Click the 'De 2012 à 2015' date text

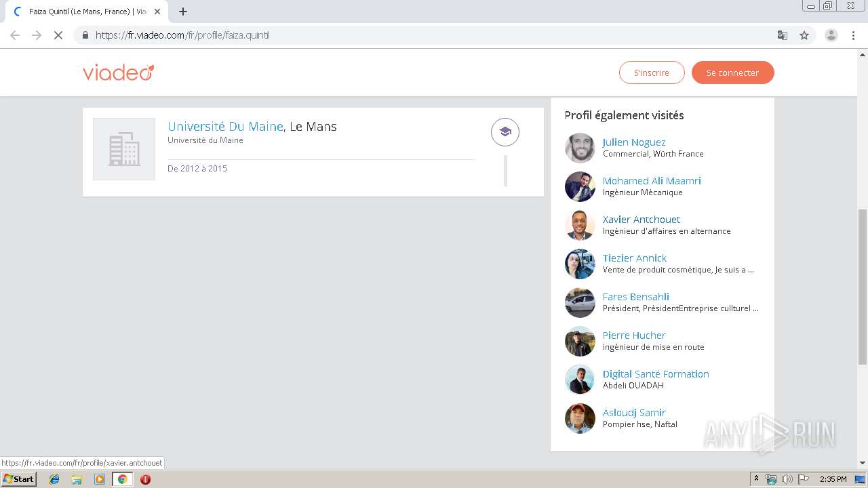coord(197,169)
